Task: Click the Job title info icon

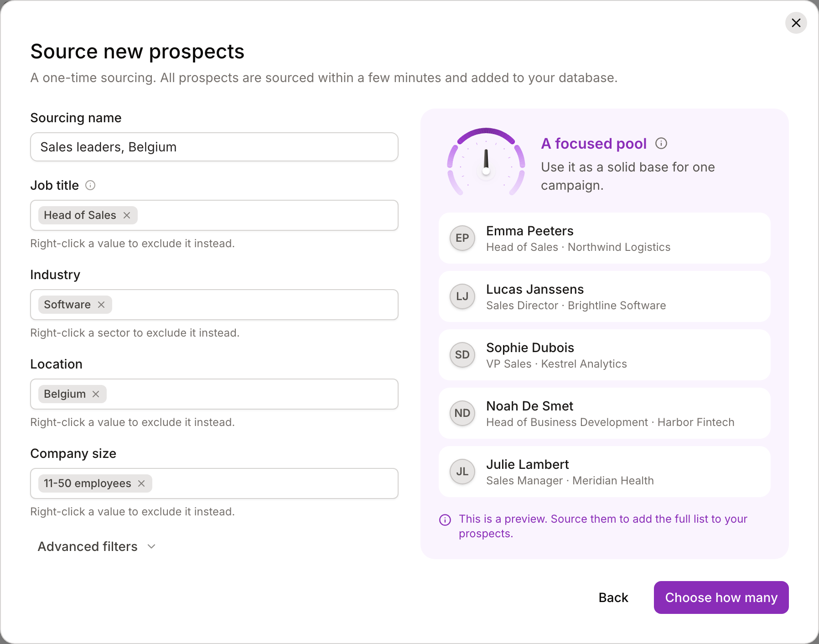Action: click(90, 185)
